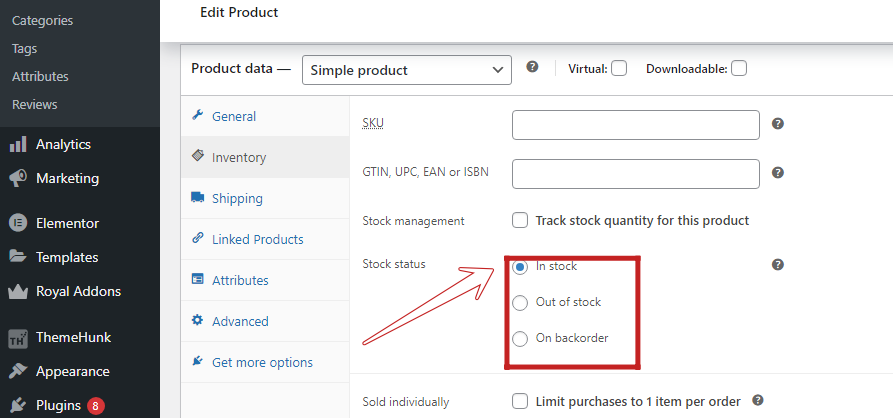Switch to the Linked Products tab
The width and height of the screenshot is (893, 418).
point(257,239)
